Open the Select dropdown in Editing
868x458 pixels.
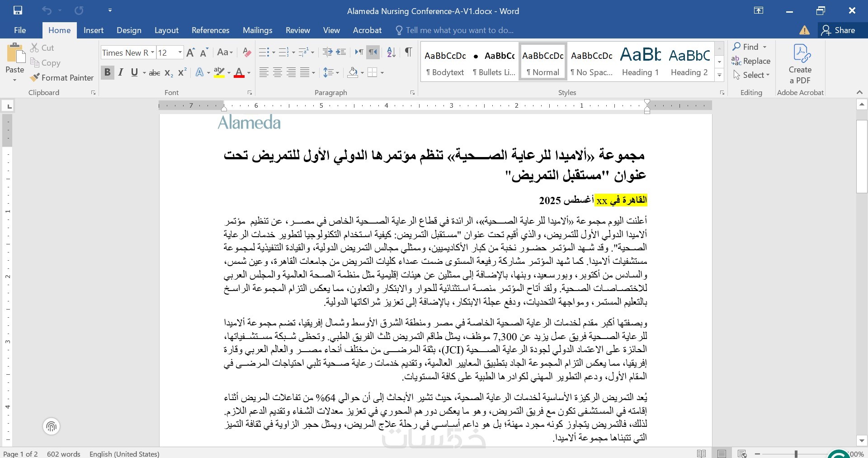pos(751,75)
